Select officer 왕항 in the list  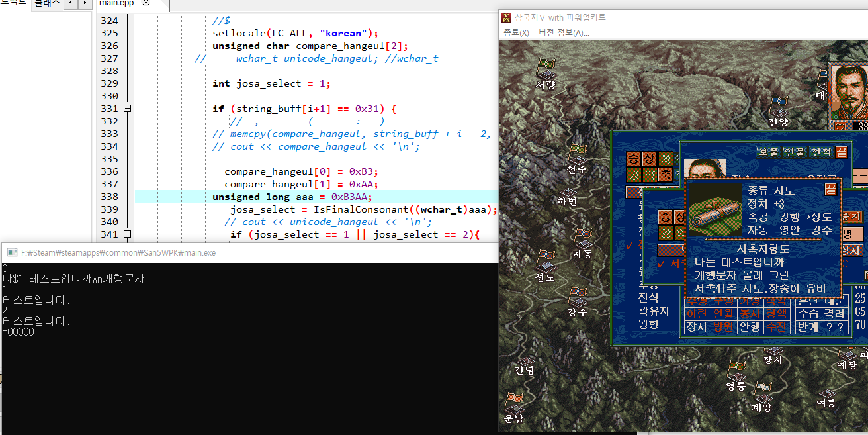pyautogui.click(x=648, y=324)
